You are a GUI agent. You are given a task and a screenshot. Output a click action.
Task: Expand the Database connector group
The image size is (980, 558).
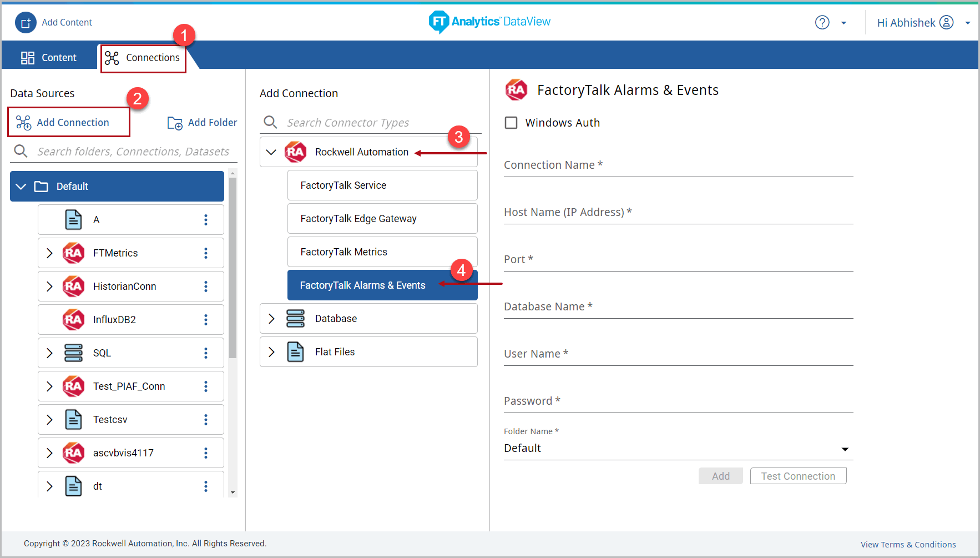[271, 319]
